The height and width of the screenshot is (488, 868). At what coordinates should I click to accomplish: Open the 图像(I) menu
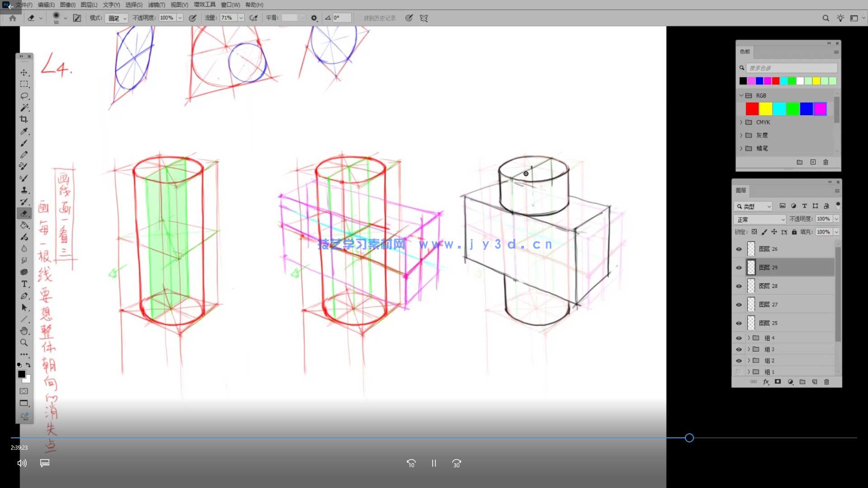click(x=67, y=5)
